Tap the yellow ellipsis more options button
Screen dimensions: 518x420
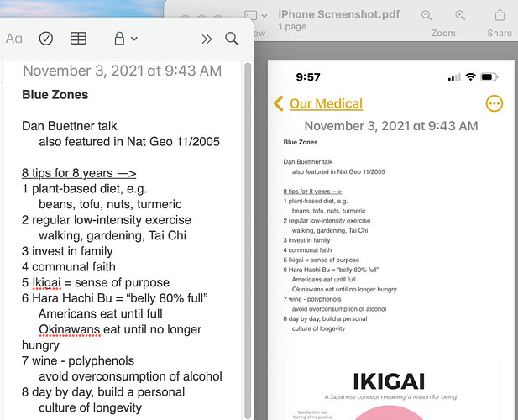coord(494,103)
